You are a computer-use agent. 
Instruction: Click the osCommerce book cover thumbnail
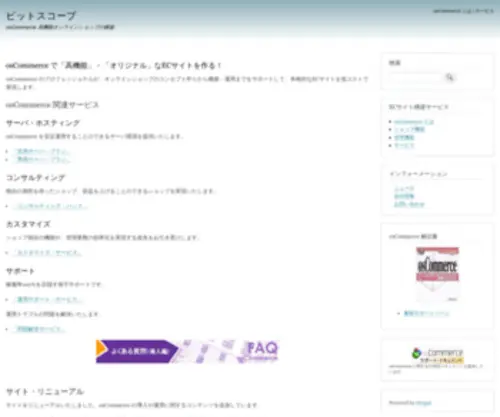[x=437, y=274]
